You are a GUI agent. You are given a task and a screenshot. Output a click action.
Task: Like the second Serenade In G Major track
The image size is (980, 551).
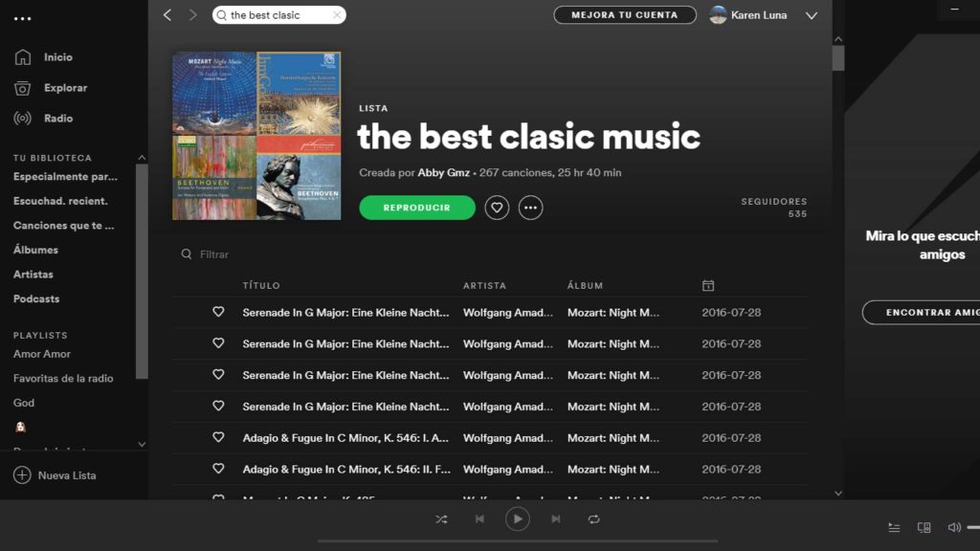(218, 343)
